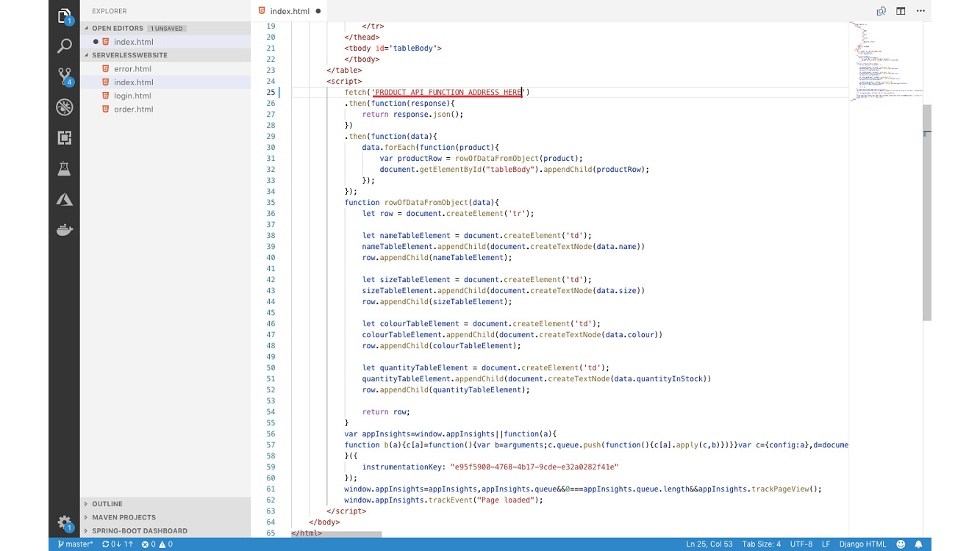Click the 'return row;' statement

click(386, 411)
